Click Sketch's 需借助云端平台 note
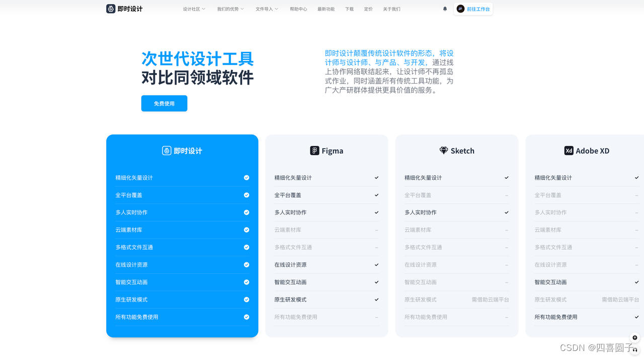The height and width of the screenshot is (357, 644). tap(491, 300)
